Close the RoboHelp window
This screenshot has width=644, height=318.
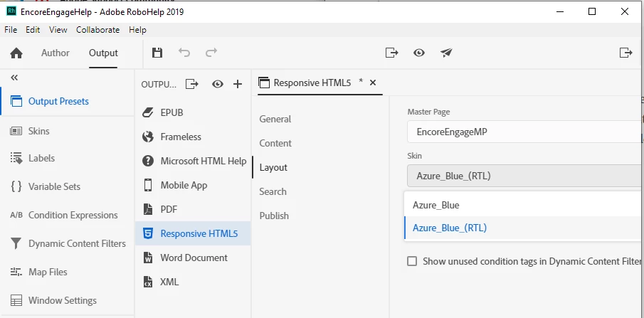[625, 11]
